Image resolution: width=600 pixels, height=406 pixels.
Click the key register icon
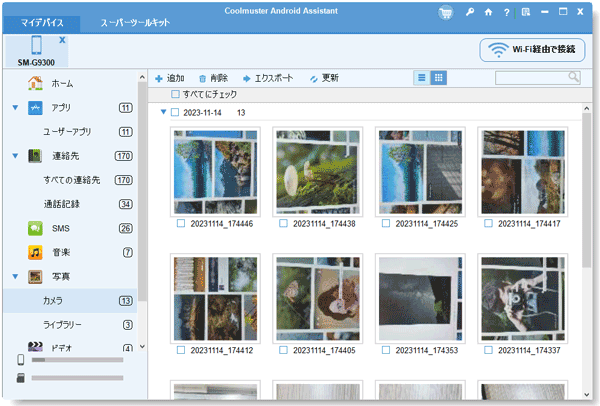point(470,12)
